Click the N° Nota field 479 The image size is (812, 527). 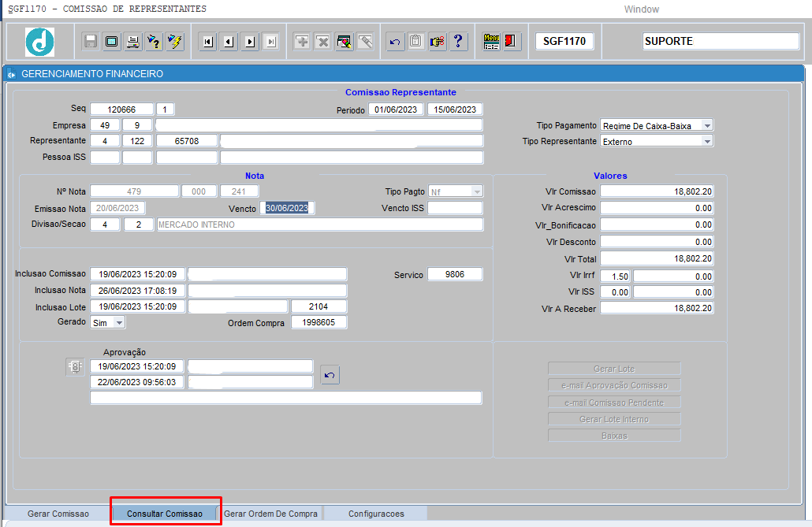tap(134, 191)
